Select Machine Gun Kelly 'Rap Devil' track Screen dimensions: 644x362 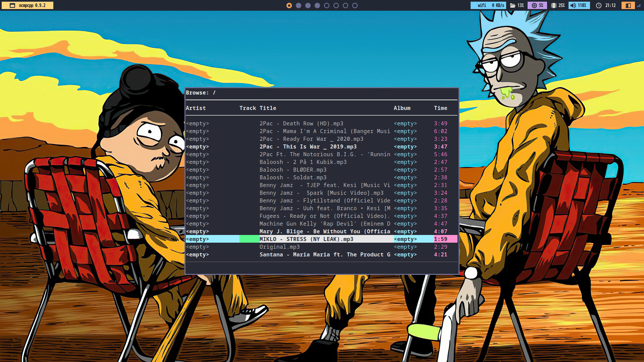pos(322,224)
